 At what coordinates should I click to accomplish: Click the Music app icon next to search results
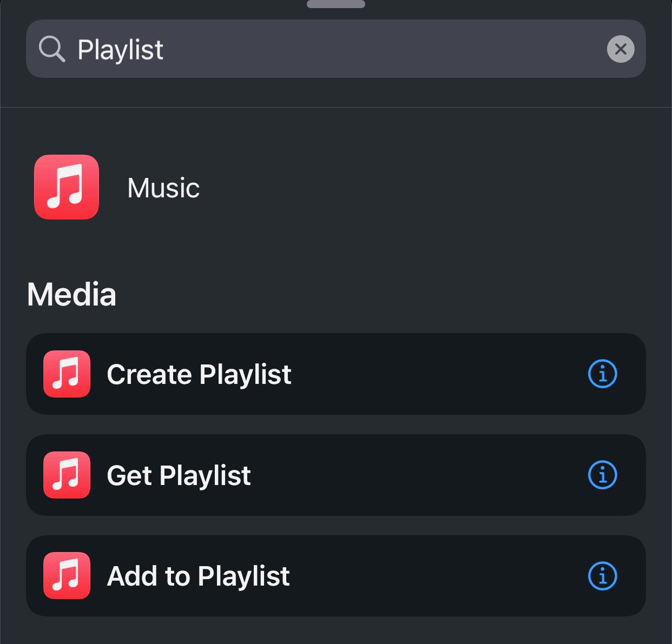coord(66,187)
